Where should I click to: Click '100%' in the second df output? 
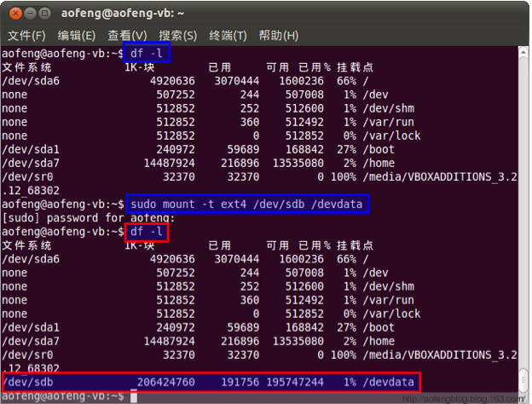(x=344, y=355)
